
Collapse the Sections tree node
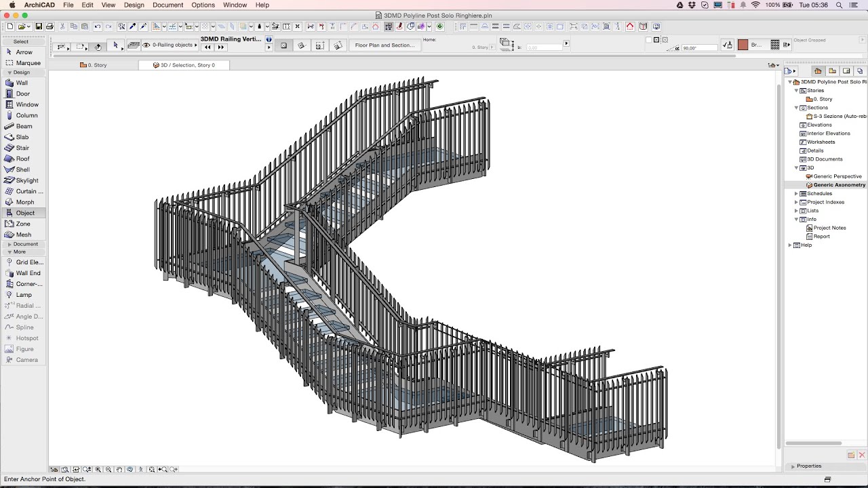click(797, 108)
